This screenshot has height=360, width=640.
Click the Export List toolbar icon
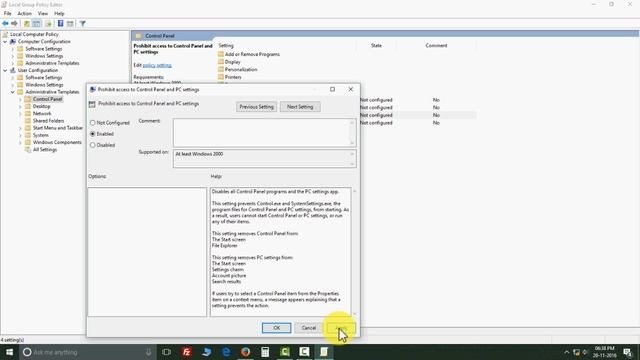(x=48, y=24)
